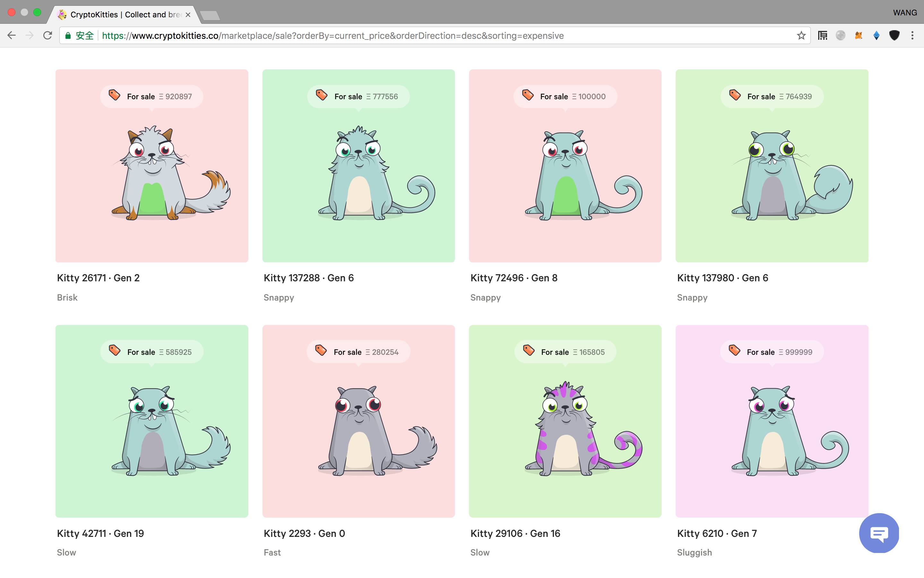Open Chrome's three-dot menu
This screenshot has height=578, width=924.
coord(912,36)
